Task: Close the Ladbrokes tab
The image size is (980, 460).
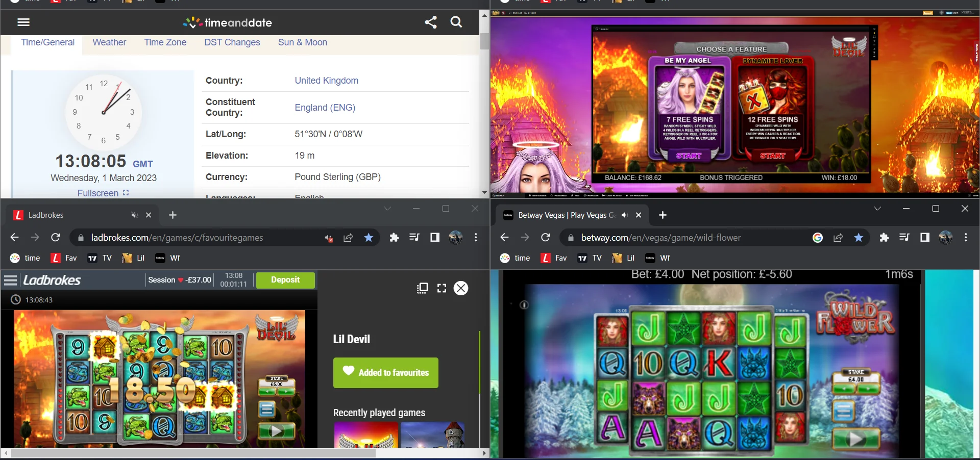Action: coord(149,215)
